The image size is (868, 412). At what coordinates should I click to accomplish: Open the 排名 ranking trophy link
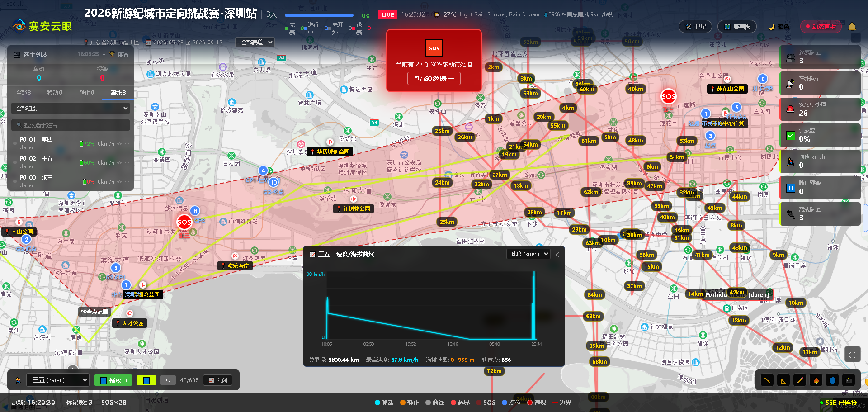click(119, 54)
